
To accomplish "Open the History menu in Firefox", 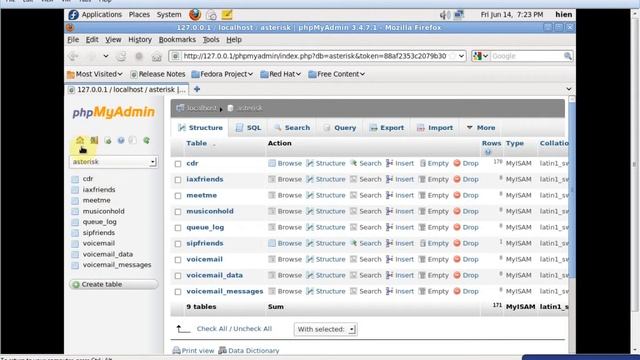I will point(140,40).
